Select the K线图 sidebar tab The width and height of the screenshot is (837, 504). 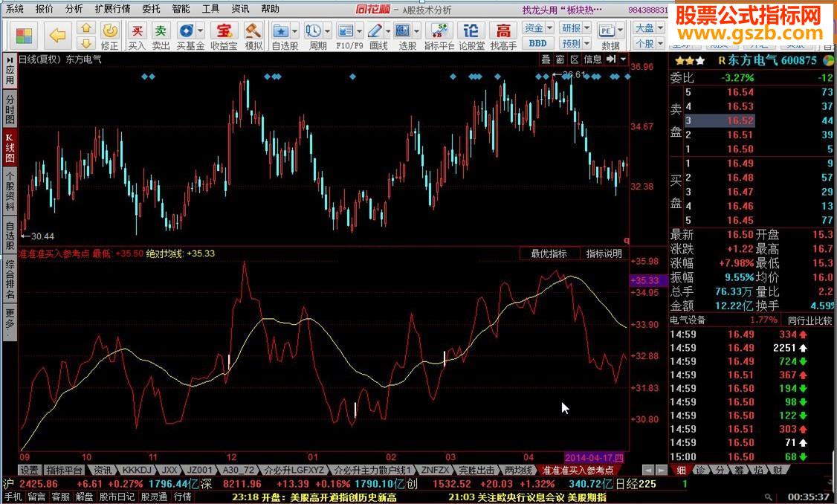(x=10, y=147)
